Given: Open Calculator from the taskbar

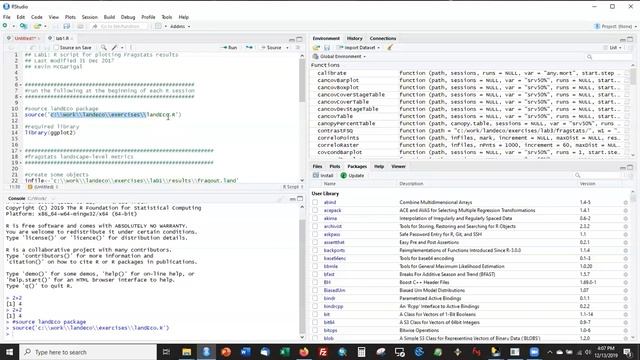Looking at the screenshot, I should [362, 352].
